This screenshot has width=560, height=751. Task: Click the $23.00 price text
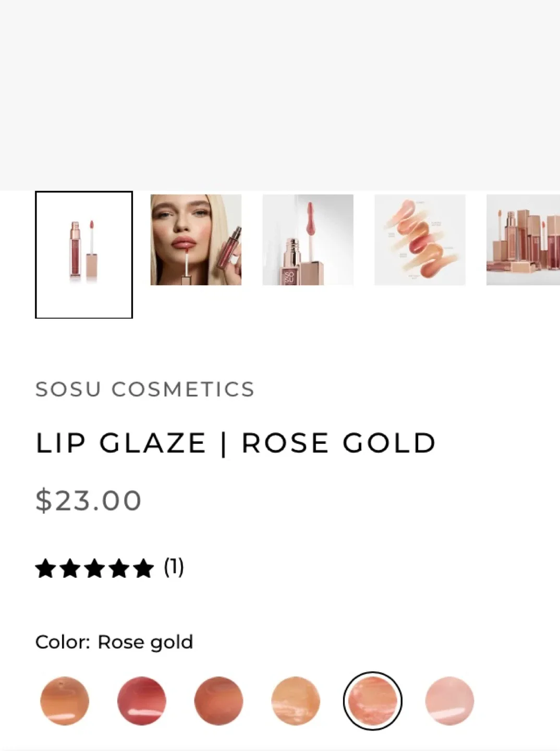tap(88, 500)
